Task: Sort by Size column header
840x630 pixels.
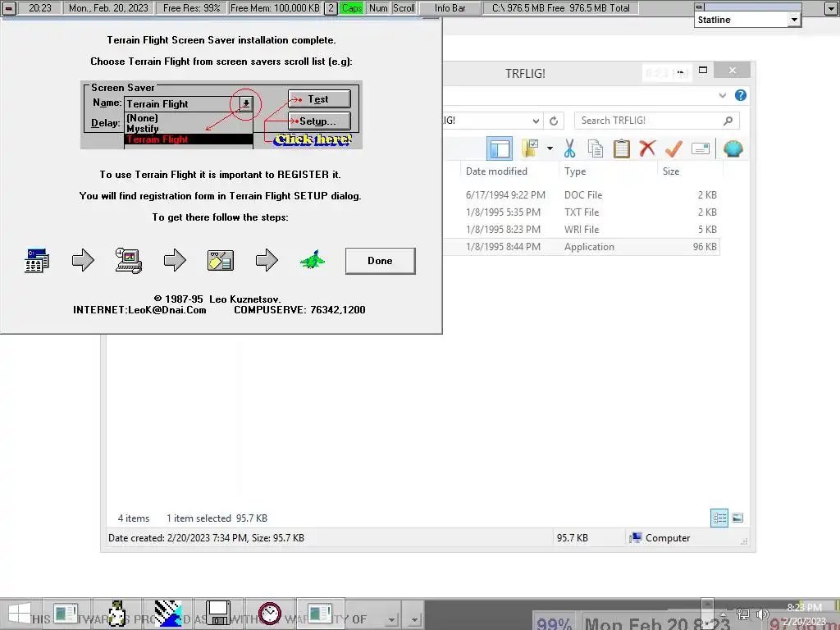Action: click(671, 171)
